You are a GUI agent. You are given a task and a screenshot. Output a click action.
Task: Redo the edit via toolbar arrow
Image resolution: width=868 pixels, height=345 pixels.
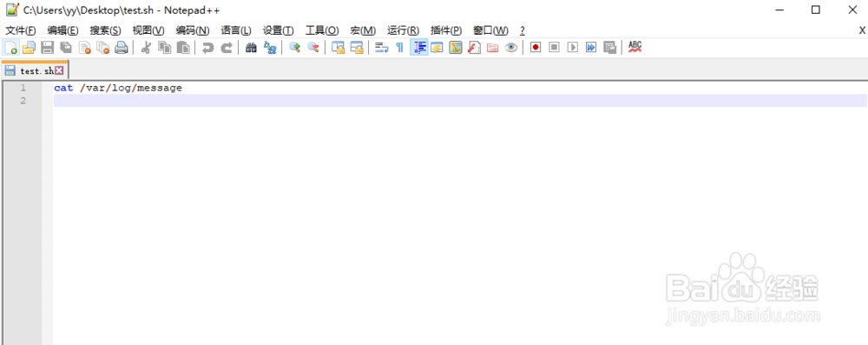(x=227, y=48)
